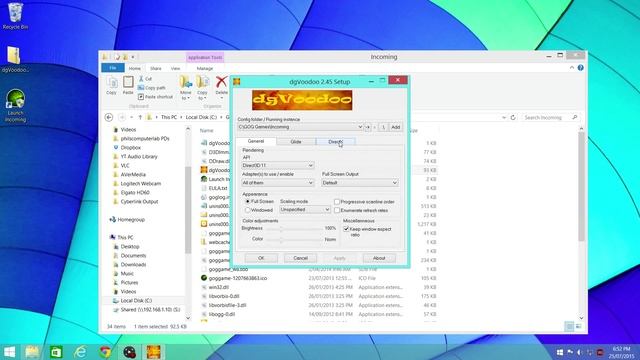Image resolution: width=640 pixels, height=360 pixels.
Task: Expand the Adapter(s) to use dropdown
Action: click(x=278, y=183)
